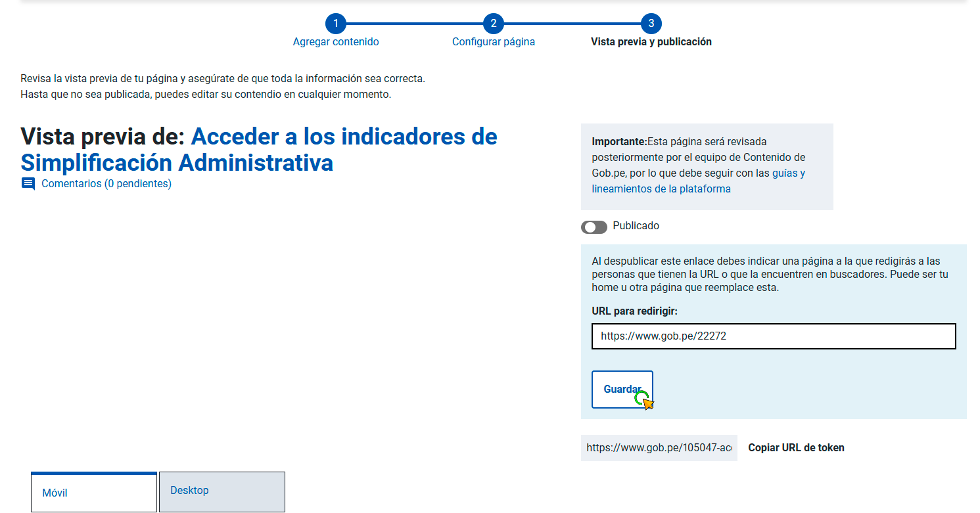Click step 1 circle in the progress stepper
Image resolution: width=980 pixels, height=513 pixels.
point(335,24)
